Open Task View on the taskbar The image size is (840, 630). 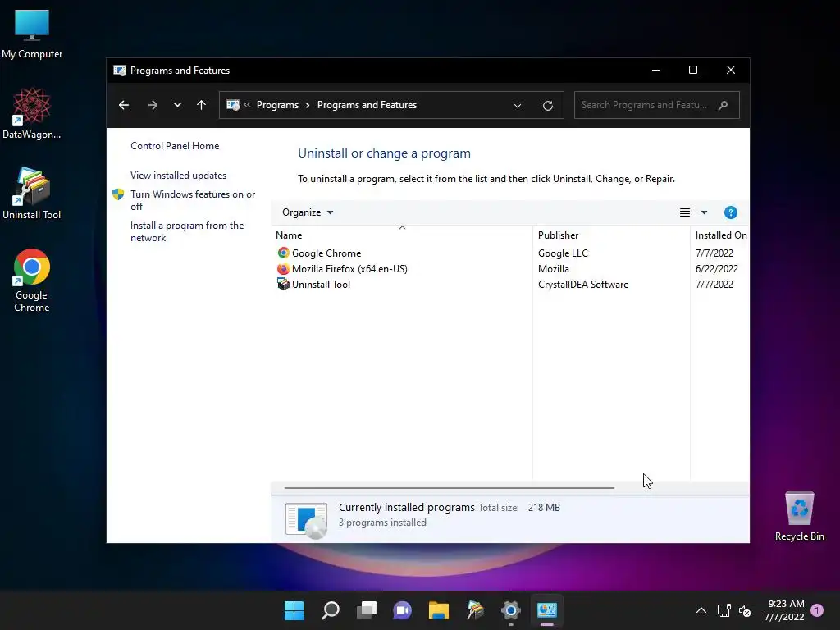tap(367, 610)
